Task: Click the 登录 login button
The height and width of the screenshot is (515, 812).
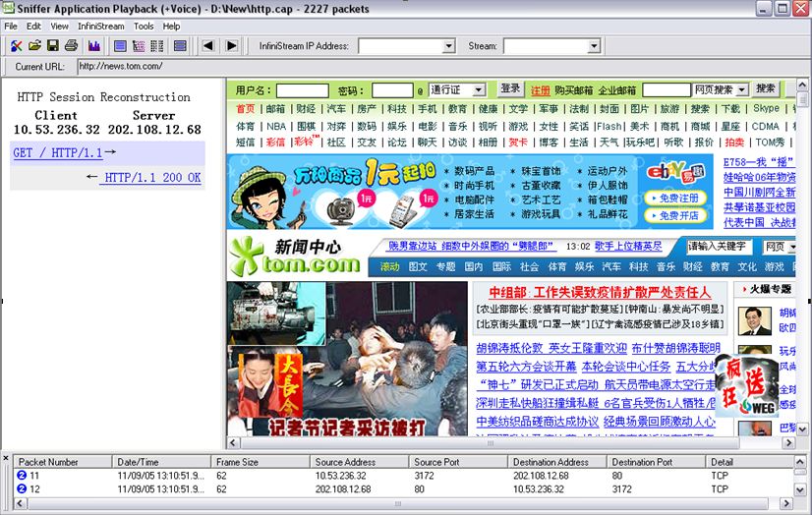Action: point(510,89)
